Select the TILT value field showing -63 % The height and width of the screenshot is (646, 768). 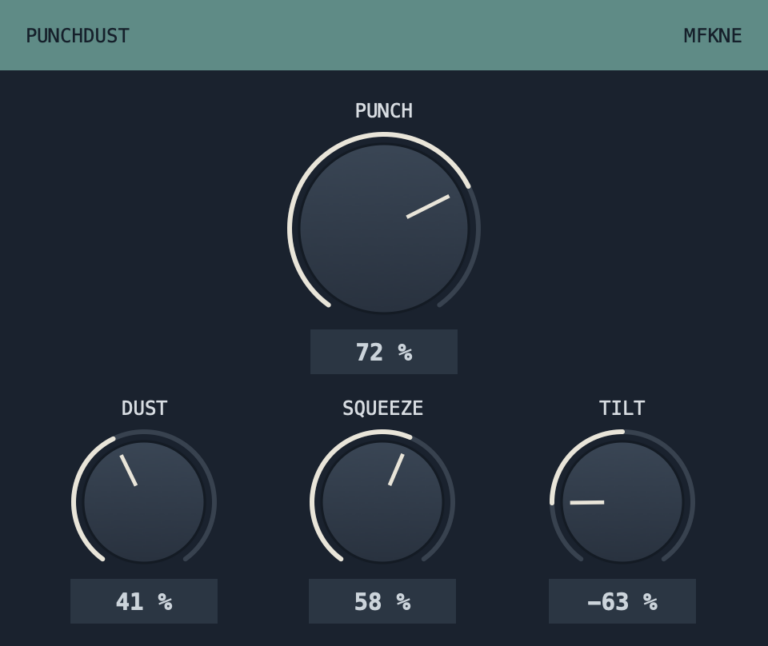click(622, 601)
